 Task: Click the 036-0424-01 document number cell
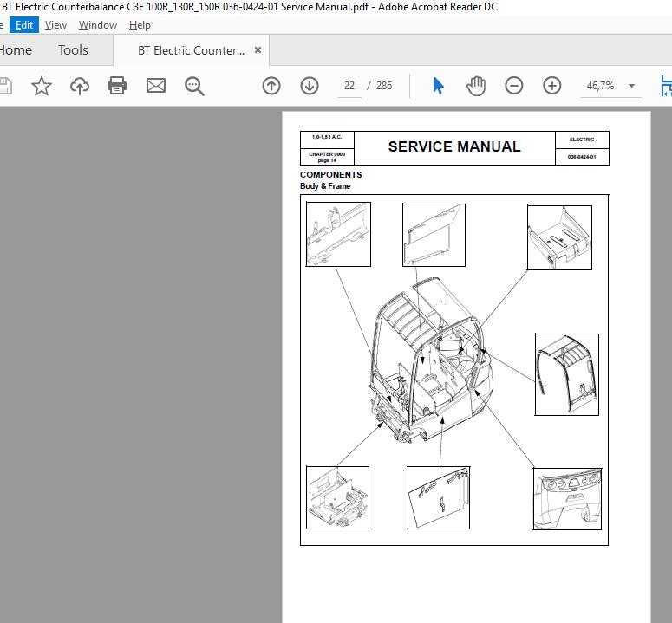click(x=582, y=157)
